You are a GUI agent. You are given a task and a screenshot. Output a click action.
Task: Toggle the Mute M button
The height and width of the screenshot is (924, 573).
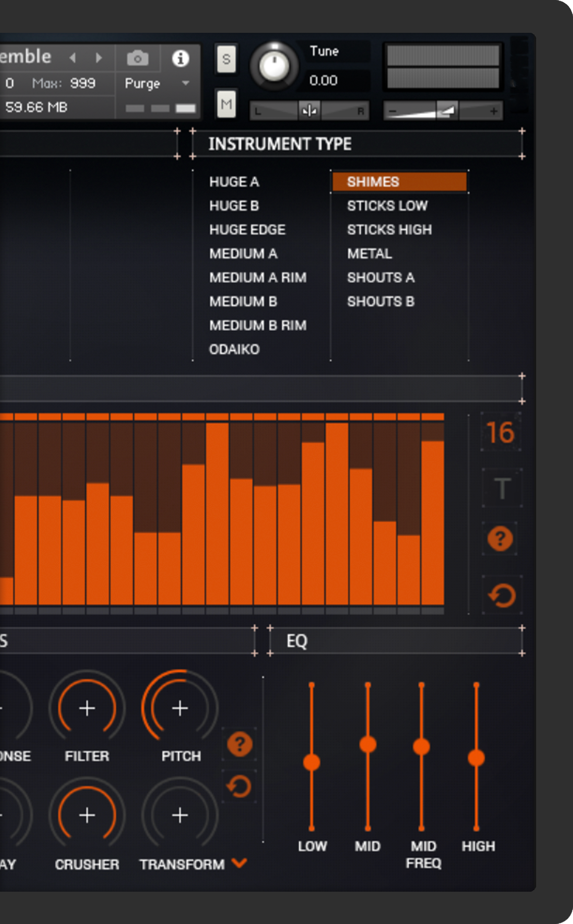226,104
